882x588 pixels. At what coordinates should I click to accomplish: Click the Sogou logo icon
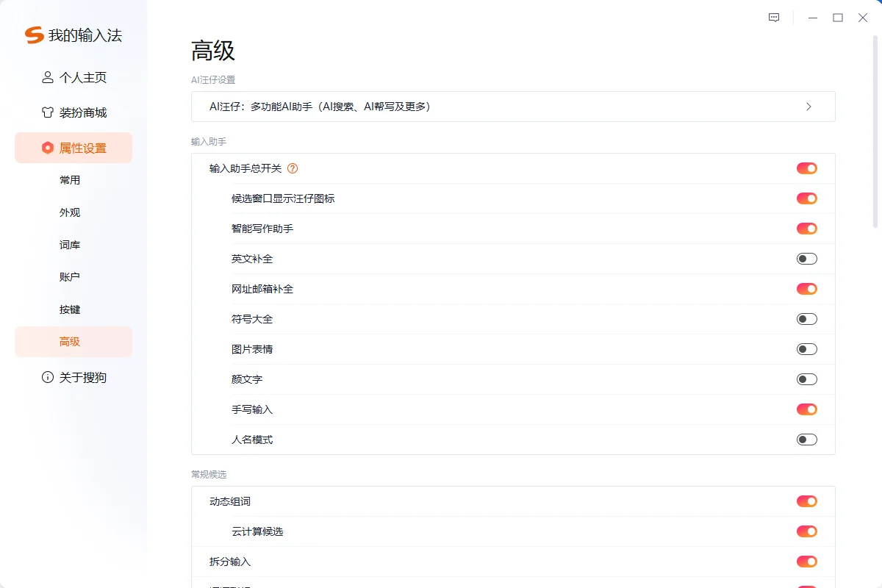pos(35,35)
